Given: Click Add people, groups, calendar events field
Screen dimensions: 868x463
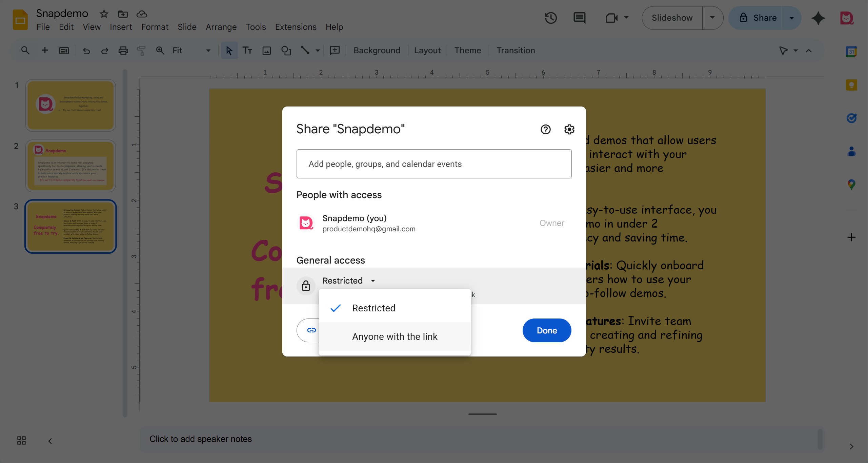Looking at the screenshot, I should click(x=434, y=164).
